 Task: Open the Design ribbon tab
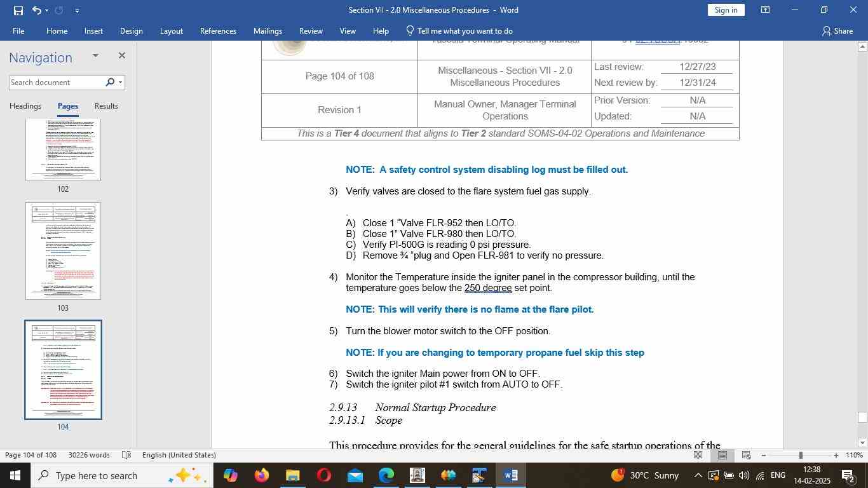[131, 30]
